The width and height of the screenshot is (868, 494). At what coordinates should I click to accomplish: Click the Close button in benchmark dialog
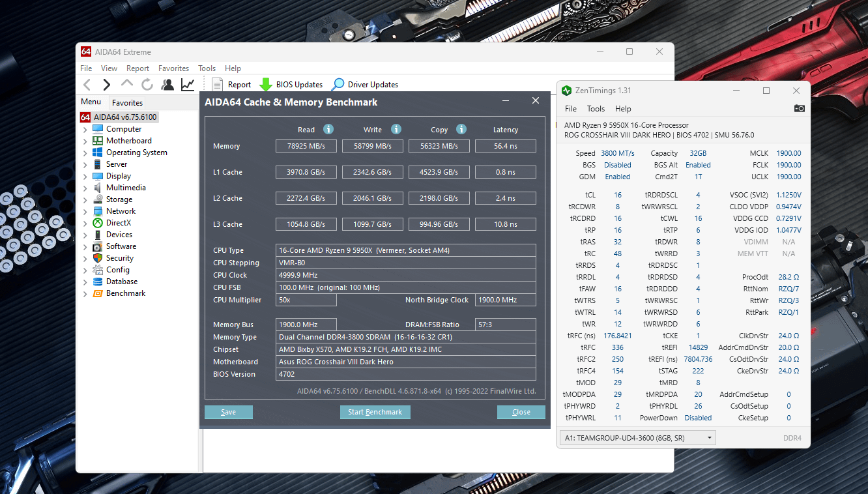point(521,412)
